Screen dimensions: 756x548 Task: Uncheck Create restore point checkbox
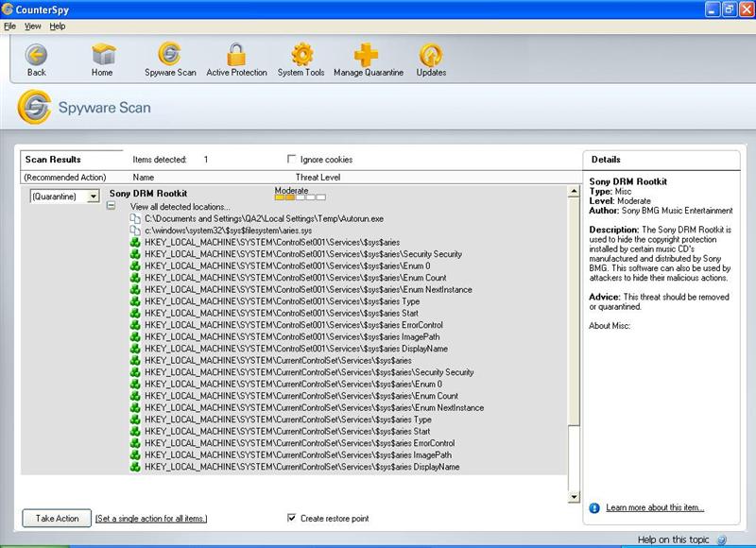pos(291,518)
